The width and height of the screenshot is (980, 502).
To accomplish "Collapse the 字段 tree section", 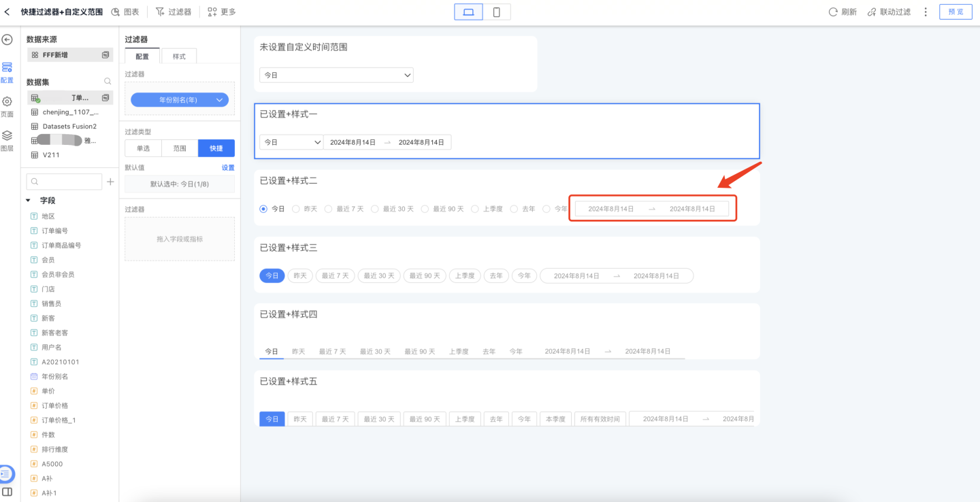I will pyautogui.click(x=29, y=201).
